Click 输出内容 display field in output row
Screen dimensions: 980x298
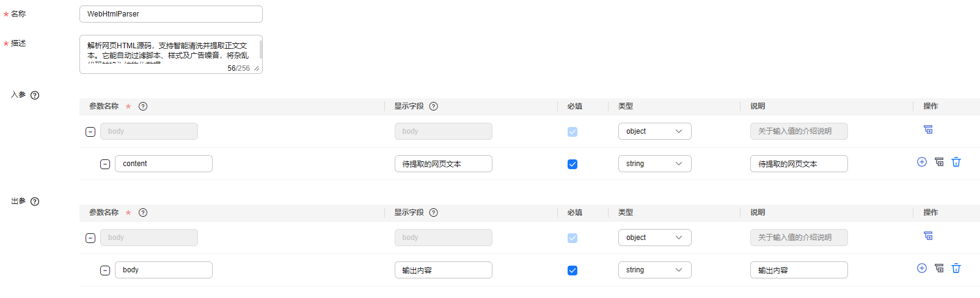(x=443, y=270)
